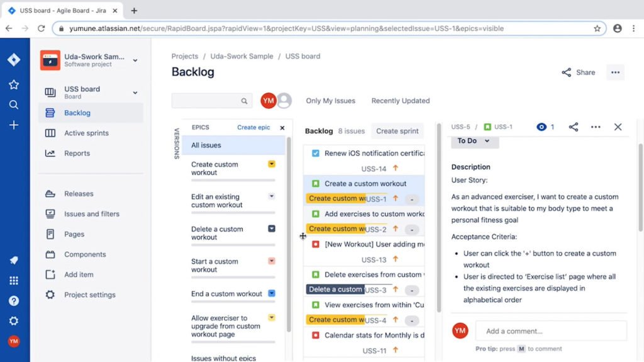Open the search magnifier in left rail

click(14, 105)
